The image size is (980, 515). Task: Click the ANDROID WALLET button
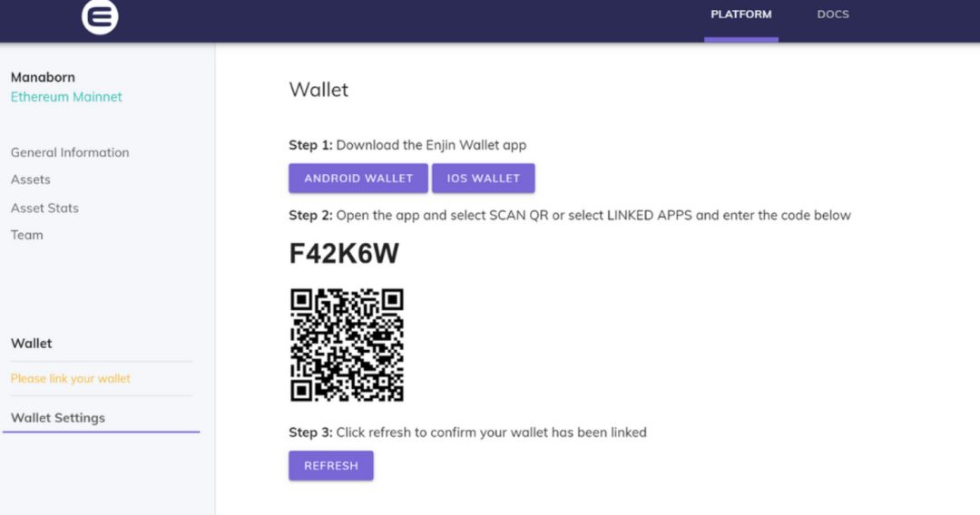(358, 178)
